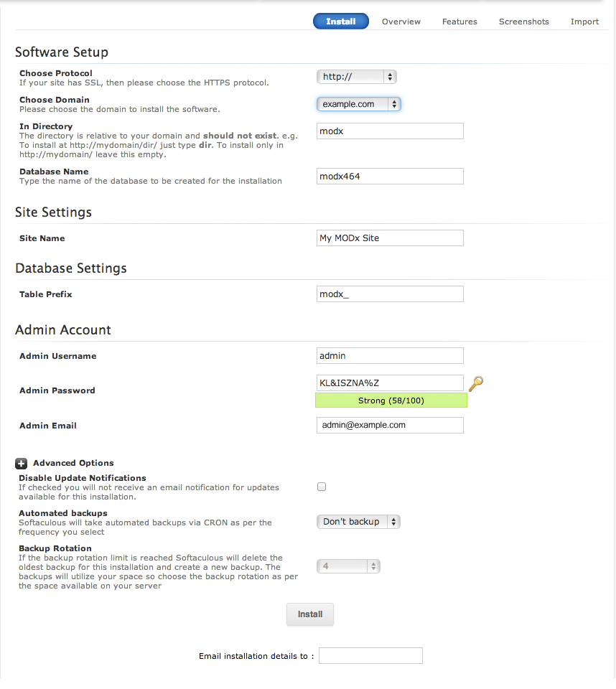Open the Choose Protocol dropdown
This screenshot has height=689, width=616.
coord(357,77)
